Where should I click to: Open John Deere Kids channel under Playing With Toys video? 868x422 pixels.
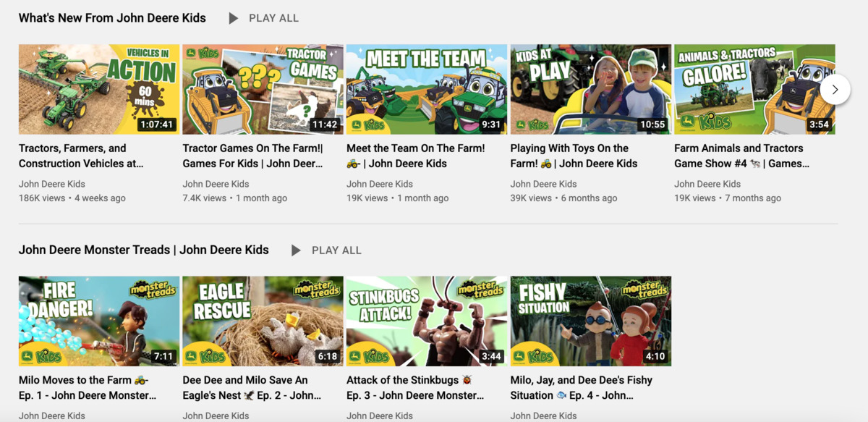(x=544, y=184)
